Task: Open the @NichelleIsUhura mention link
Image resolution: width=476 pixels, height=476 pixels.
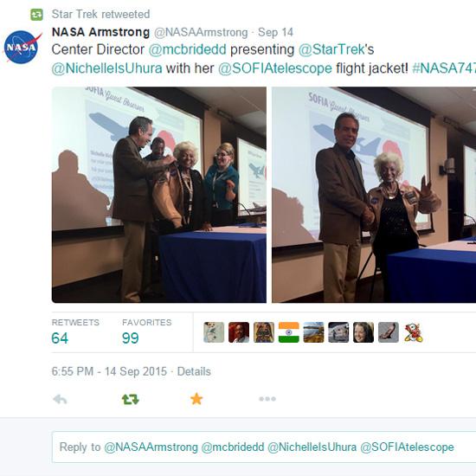Action: [106, 68]
